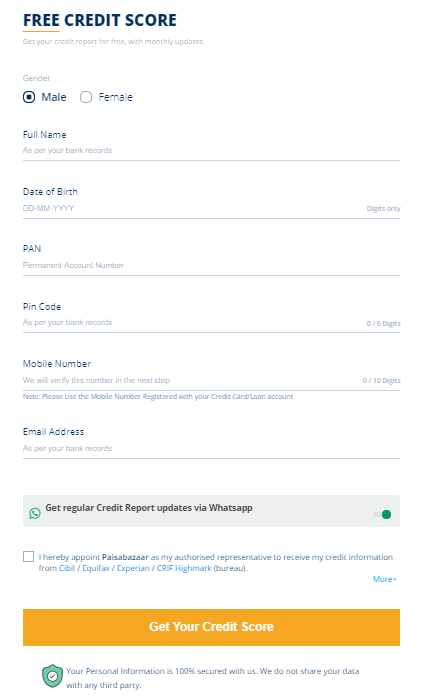Image resolution: width=431 pixels, height=697 pixels.
Task: Click the green security shield icon
Action: (x=52, y=676)
